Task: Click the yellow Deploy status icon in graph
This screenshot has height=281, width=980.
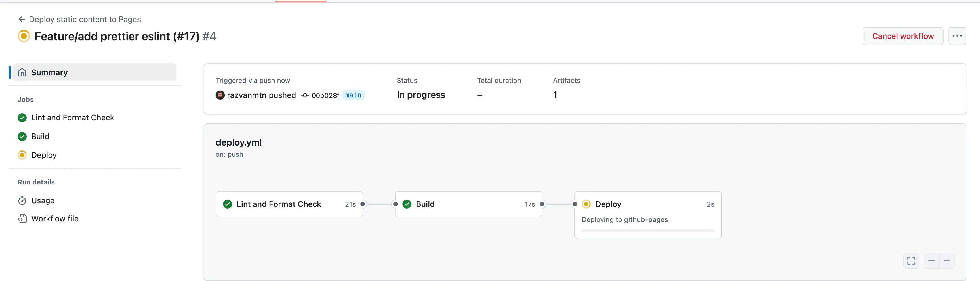Action: (586, 204)
